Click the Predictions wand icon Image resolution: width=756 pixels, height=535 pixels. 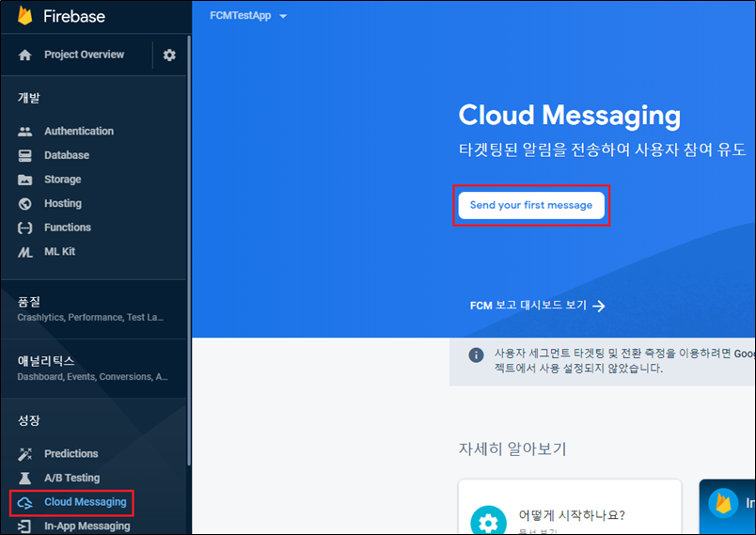click(x=25, y=454)
